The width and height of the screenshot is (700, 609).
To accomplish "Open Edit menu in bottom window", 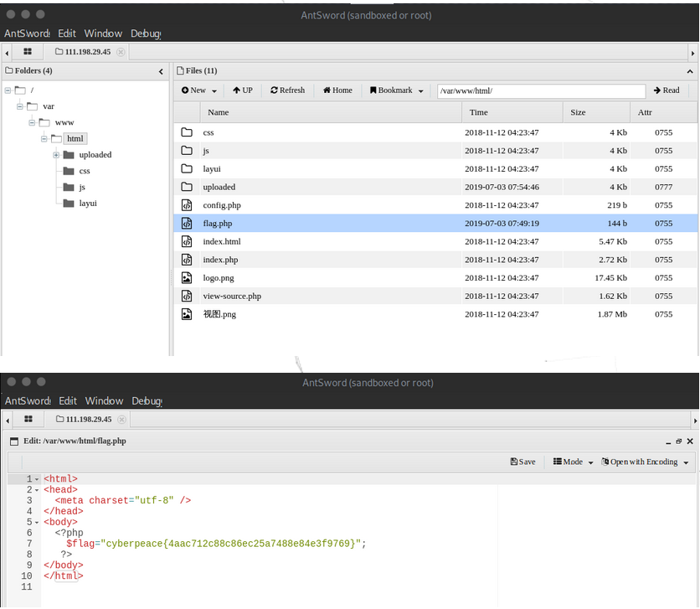I will [x=68, y=401].
